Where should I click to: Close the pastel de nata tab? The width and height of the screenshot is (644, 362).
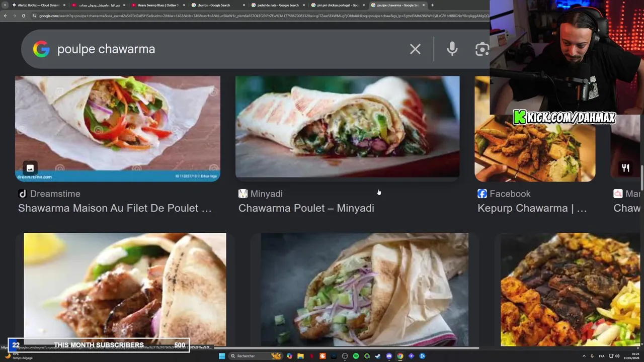[304, 5]
